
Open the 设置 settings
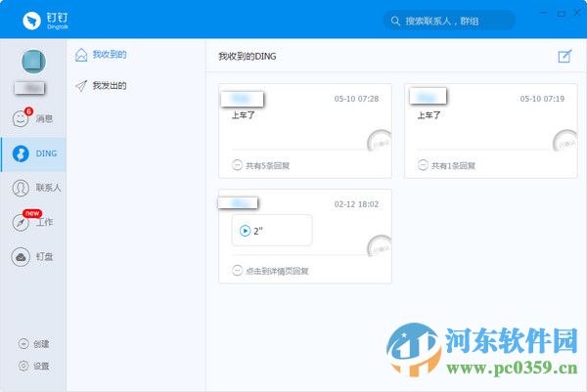tap(33, 366)
